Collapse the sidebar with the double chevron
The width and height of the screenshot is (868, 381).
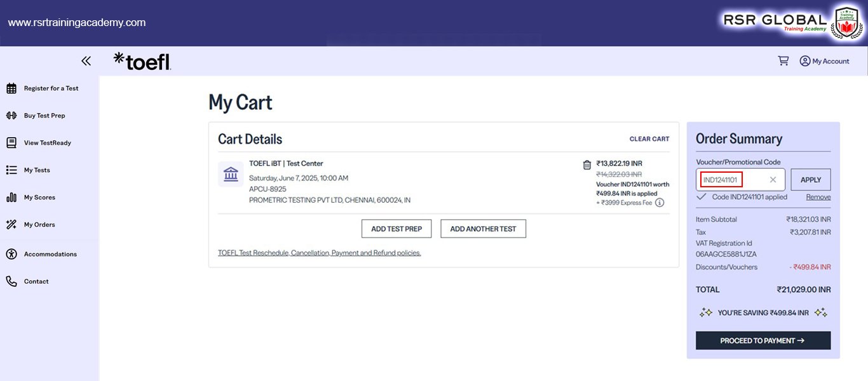86,61
